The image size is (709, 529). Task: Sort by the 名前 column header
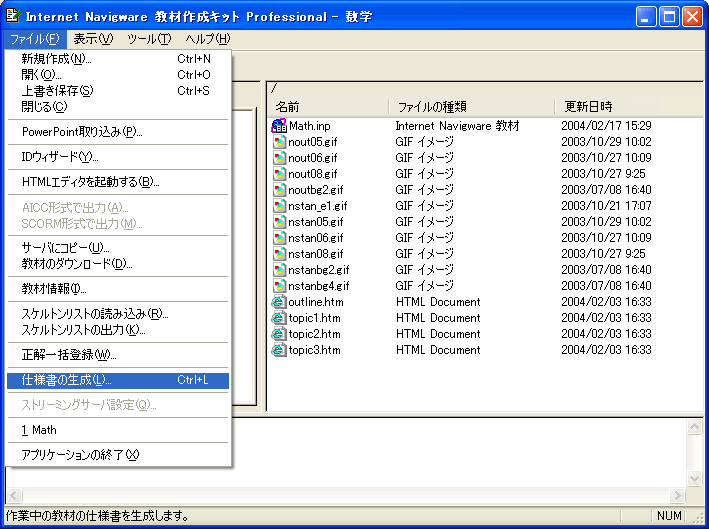click(x=329, y=107)
